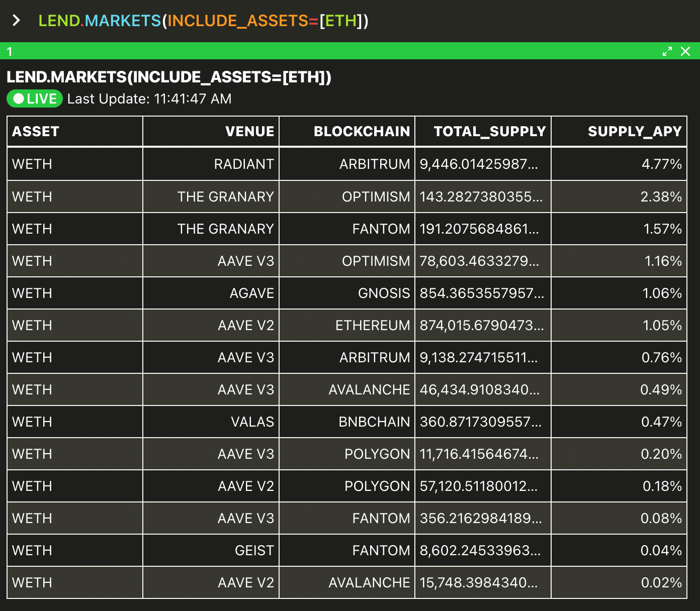Click the 0.04% supply APY value
The width and height of the screenshot is (700, 611).
point(661,550)
